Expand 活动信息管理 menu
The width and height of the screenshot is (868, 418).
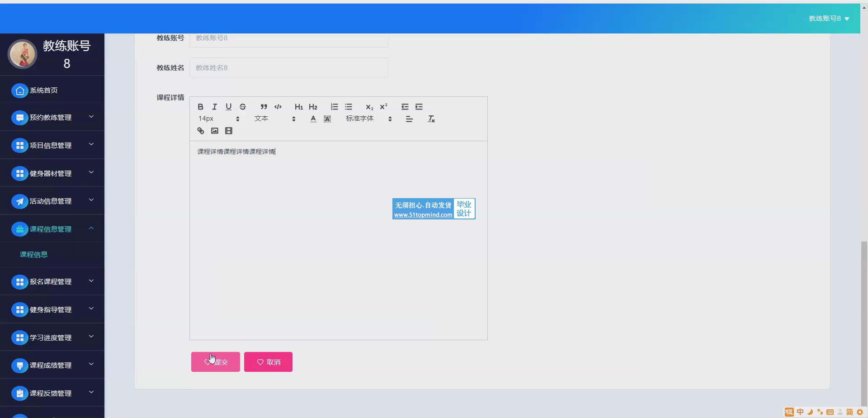tap(52, 201)
